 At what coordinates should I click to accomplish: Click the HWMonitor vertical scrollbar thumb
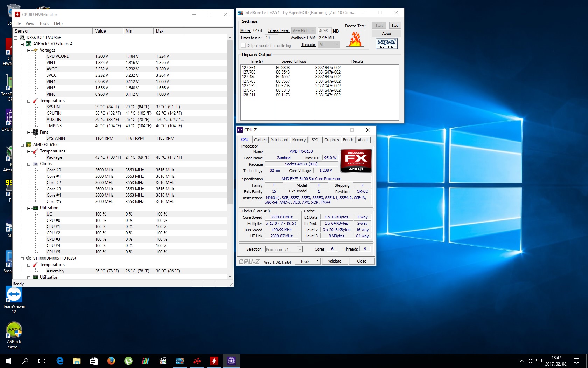coord(230,122)
